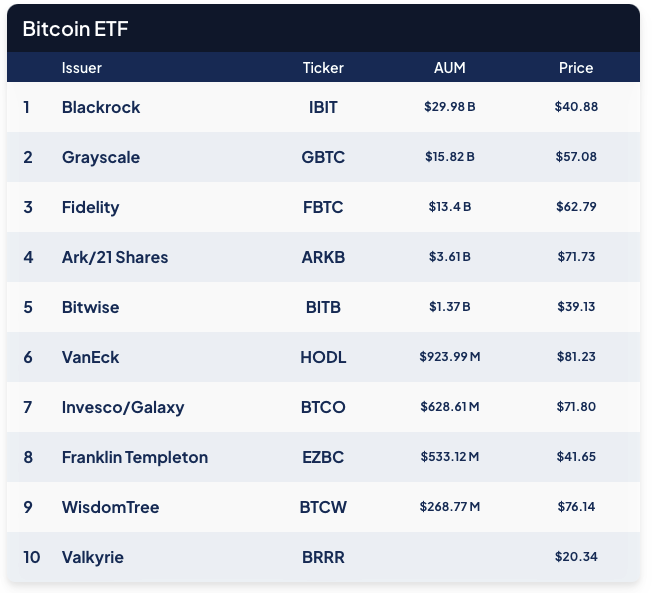Click the Ticker column header
This screenshot has width=652, height=593.
click(323, 68)
